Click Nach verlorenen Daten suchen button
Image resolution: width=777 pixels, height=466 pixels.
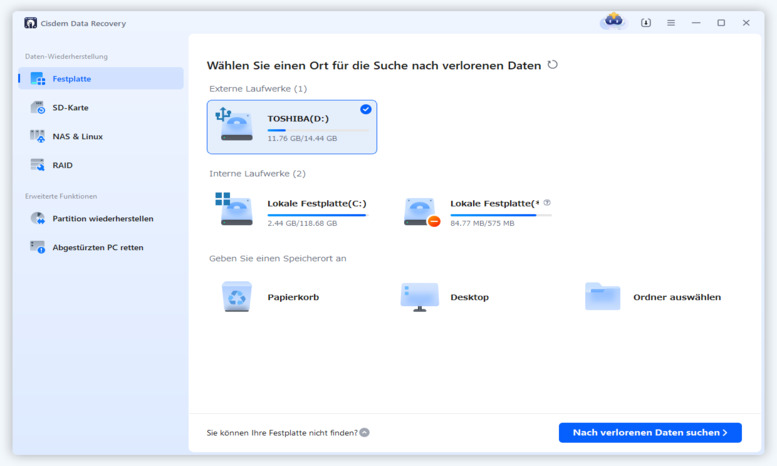tap(650, 432)
